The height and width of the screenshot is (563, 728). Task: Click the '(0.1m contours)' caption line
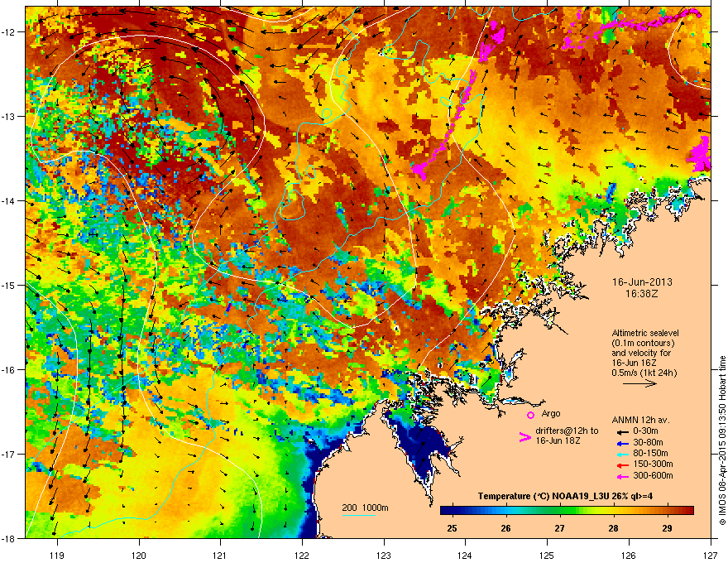[643, 343]
